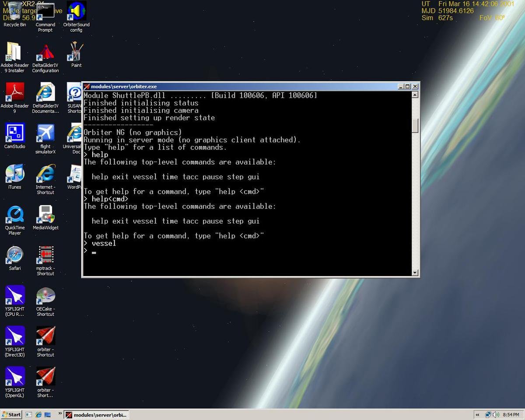The height and width of the screenshot is (420, 525).
Task: Open the DeltaGliderIV Documentation shortcut
Action: point(45,98)
